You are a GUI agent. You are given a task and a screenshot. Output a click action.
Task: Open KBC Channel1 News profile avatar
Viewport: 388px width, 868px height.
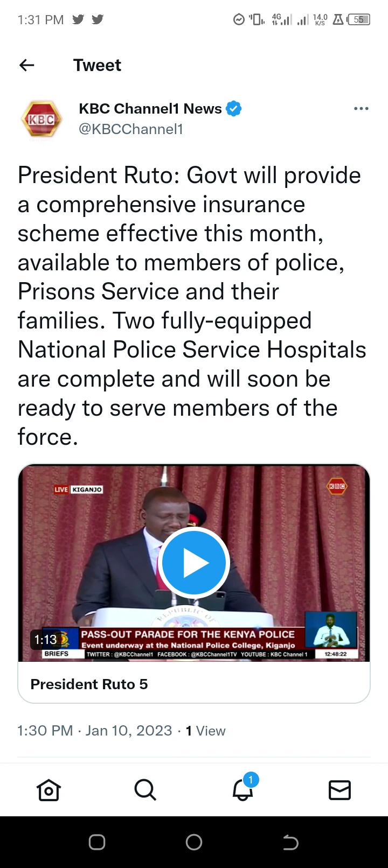(41, 119)
